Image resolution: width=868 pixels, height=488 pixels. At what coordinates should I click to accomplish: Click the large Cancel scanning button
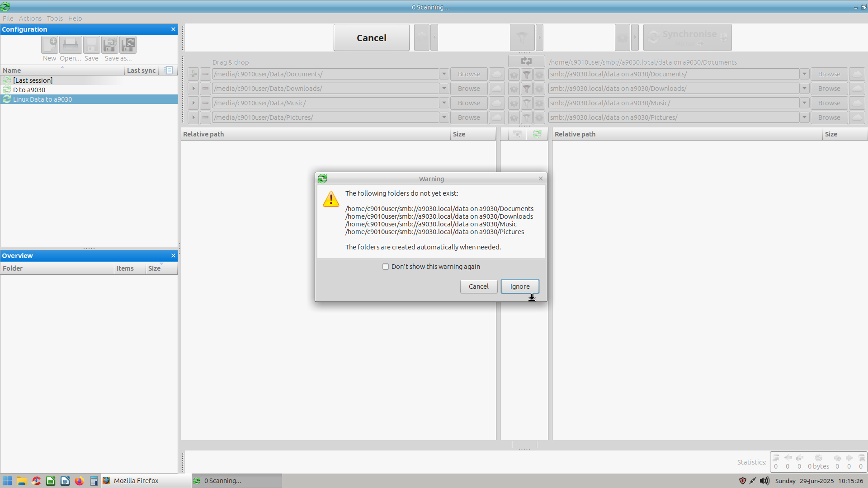(x=372, y=38)
